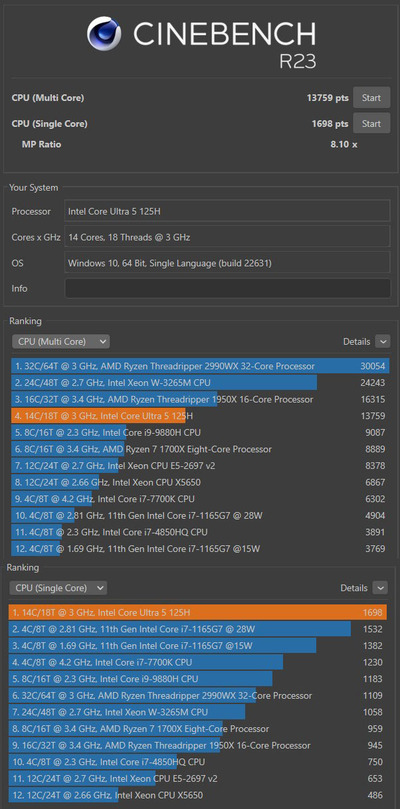Select the Xeon E5-2697 v2 row scoring 8378
Image resolution: width=400 pixels, height=809 pixels.
(x=200, y=466)
